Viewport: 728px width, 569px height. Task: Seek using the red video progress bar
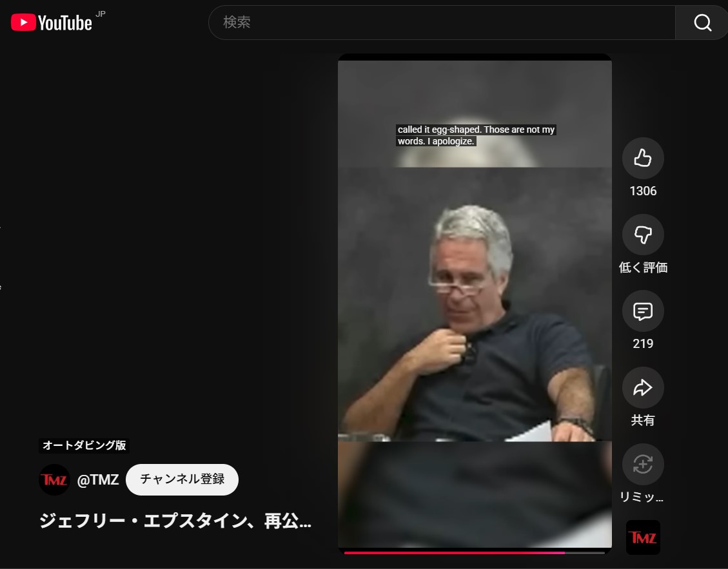(455, 552)
